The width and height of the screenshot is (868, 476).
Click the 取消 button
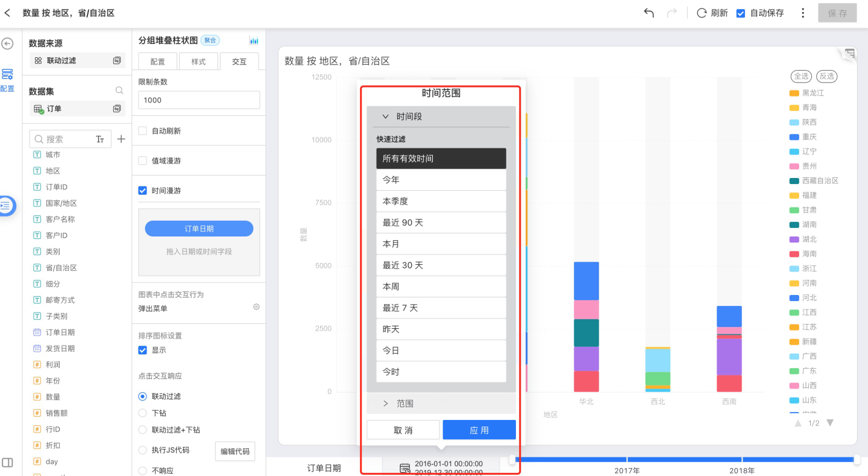[403, 430]
